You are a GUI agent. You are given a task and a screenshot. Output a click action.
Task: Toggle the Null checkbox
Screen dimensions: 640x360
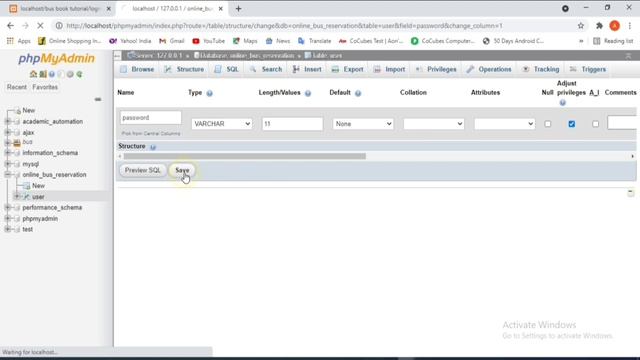pos(548,124)
